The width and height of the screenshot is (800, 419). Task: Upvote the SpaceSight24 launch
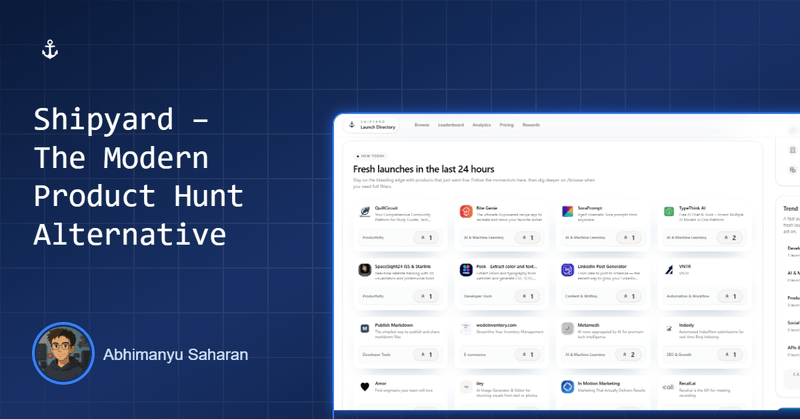426,296
